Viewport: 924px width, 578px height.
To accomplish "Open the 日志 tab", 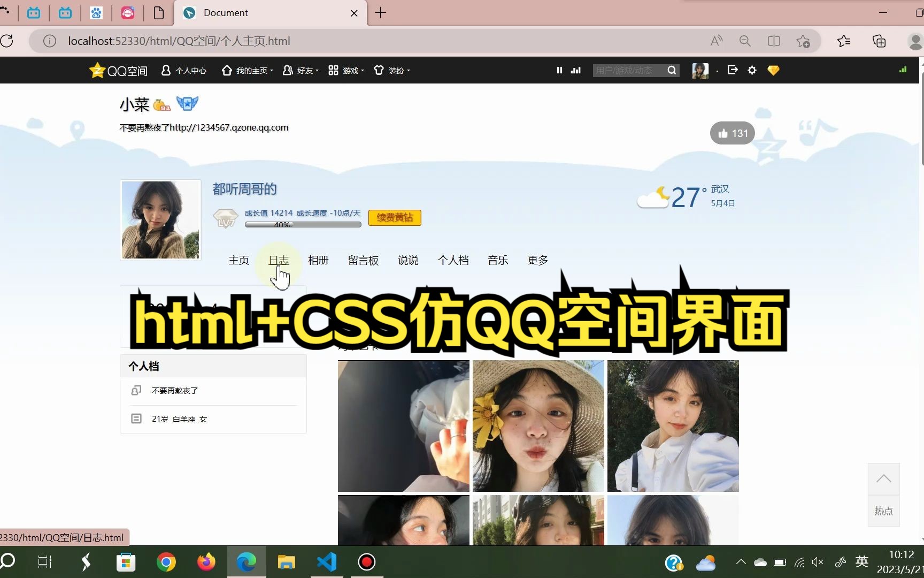I will 279,260.
